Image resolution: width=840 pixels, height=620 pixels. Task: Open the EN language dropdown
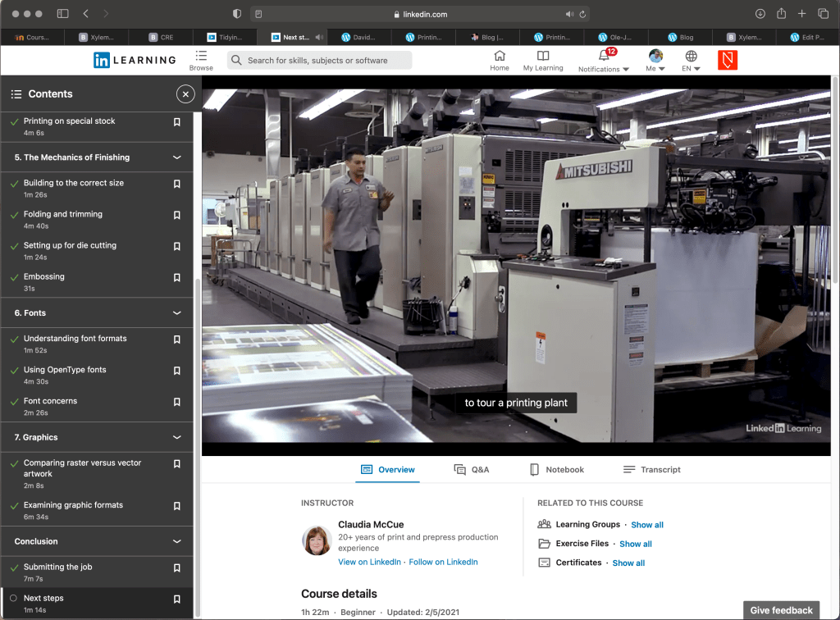(692, 61)
